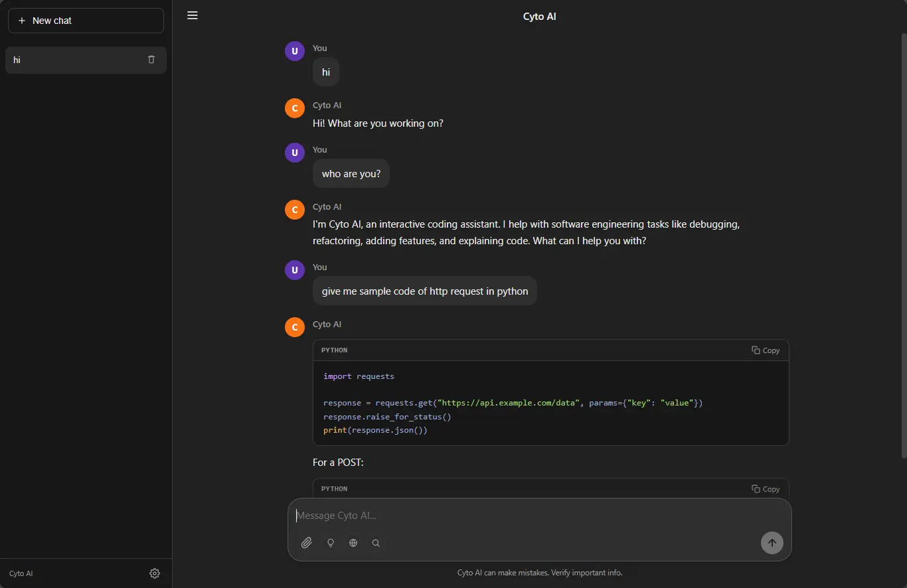Click the text "Hi! What are you working on?"

tap(378, 123)
